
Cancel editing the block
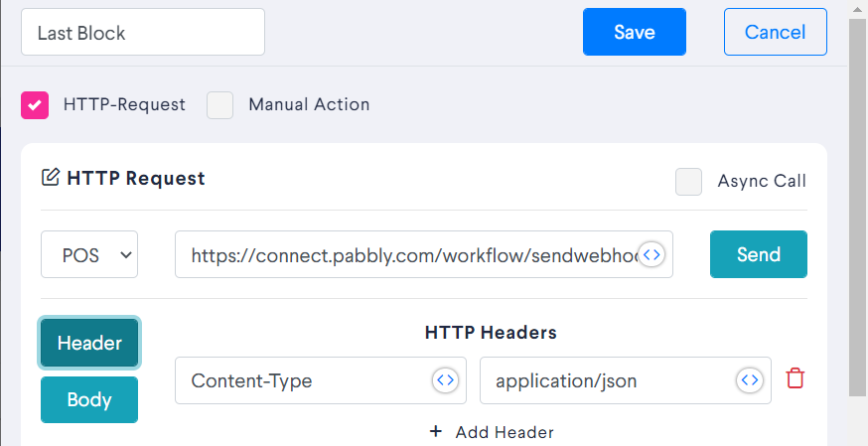pos(776,32)
